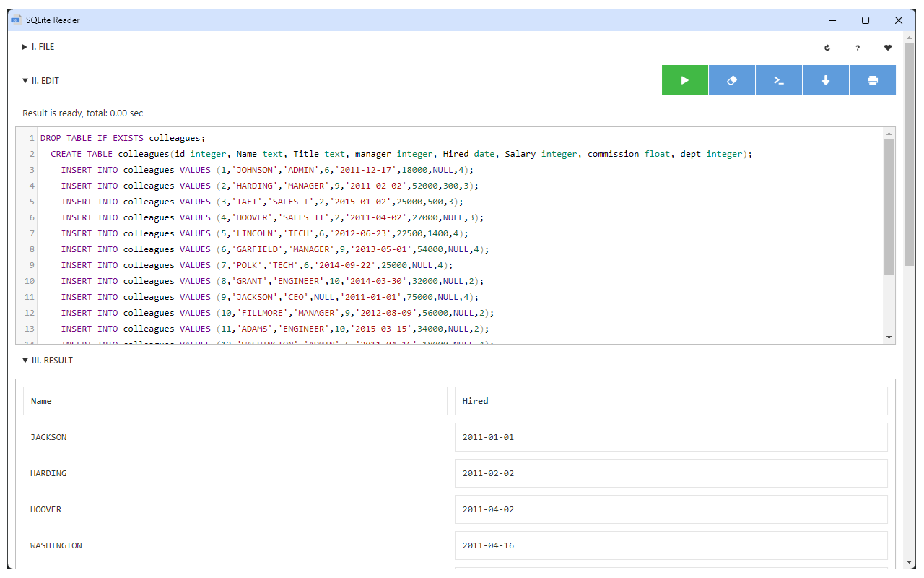The image size is (924, 578).
Task: Click the SQLite Reader title bar icon
Action: tap(15, 20)
